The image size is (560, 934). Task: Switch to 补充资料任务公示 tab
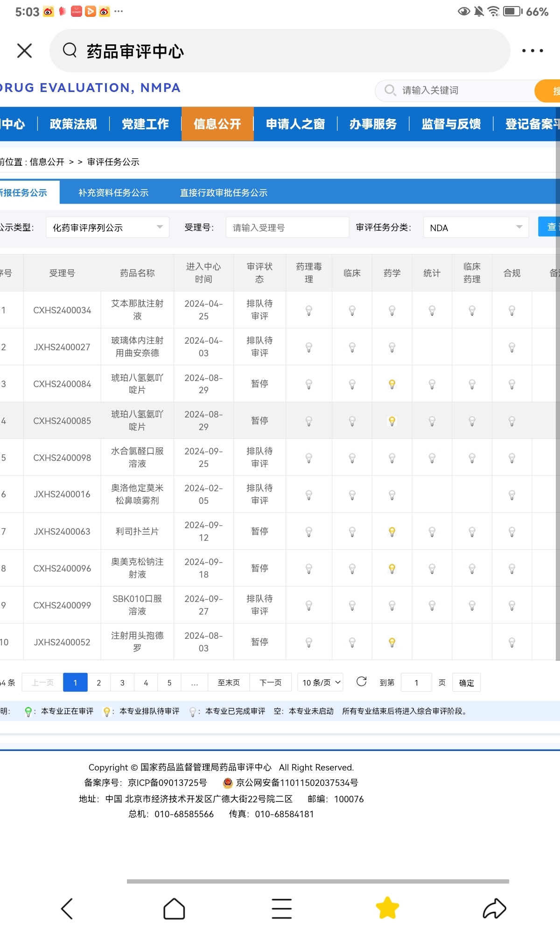[113, 192]
